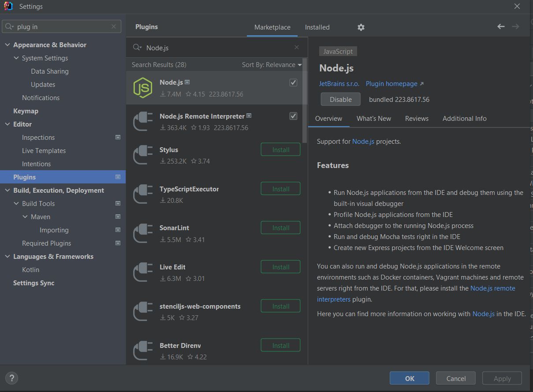Image resolution: width=533 pixels, height=392 pixels.
Task: Go back with the left arrow
Action: tap(501, 26)
